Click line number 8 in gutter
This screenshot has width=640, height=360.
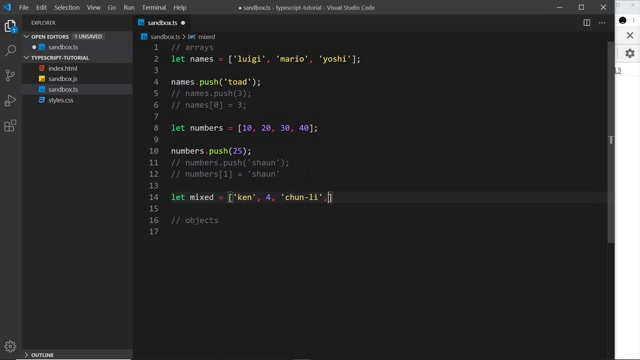156,128
